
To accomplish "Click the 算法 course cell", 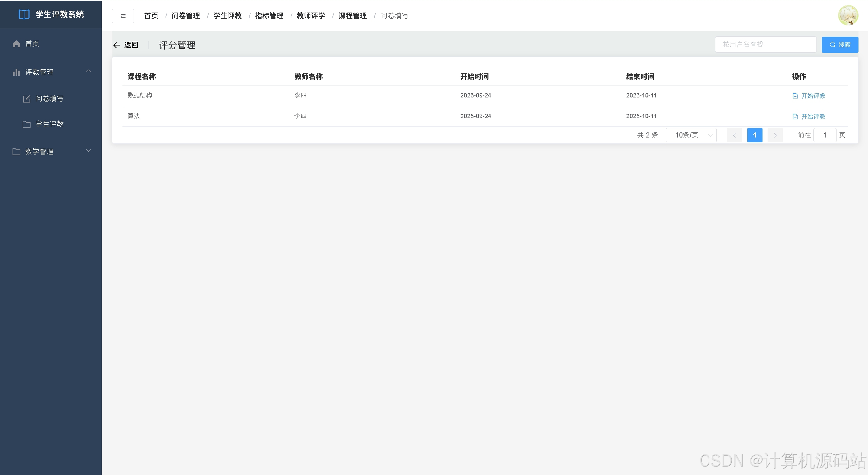I will 134,116.
